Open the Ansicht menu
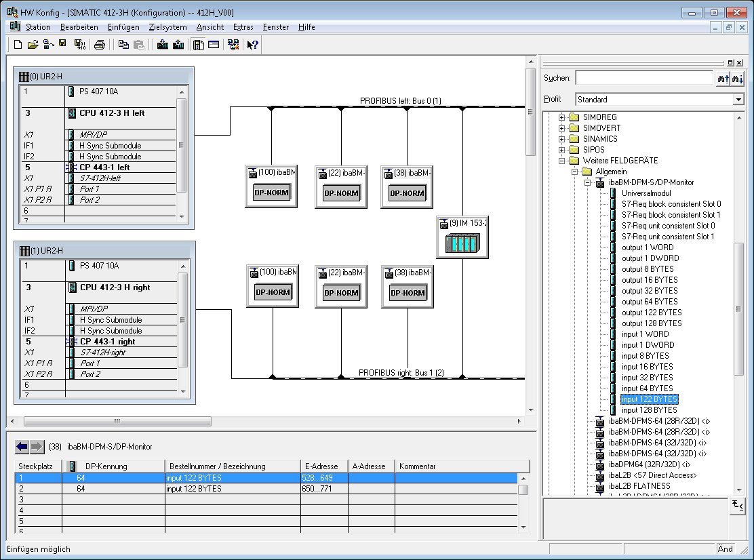 tap(210, 27)
